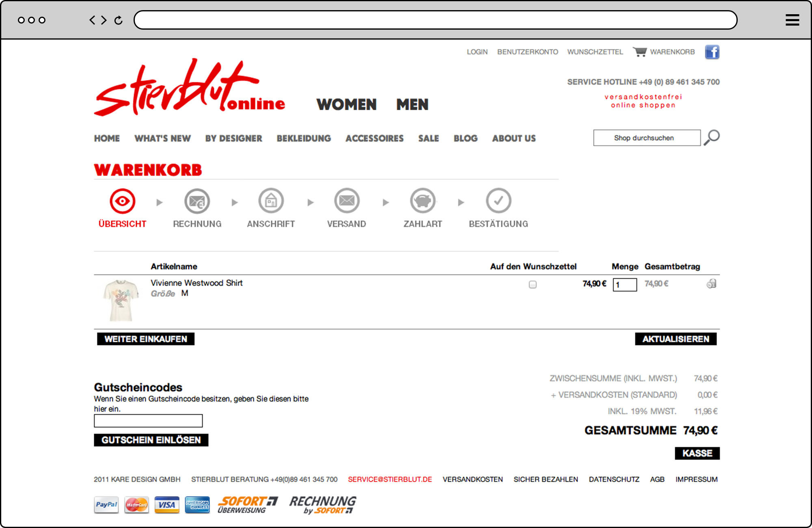Proceed with the KASSE button
This screenshot has height=528, width=812.
(697, 453)
